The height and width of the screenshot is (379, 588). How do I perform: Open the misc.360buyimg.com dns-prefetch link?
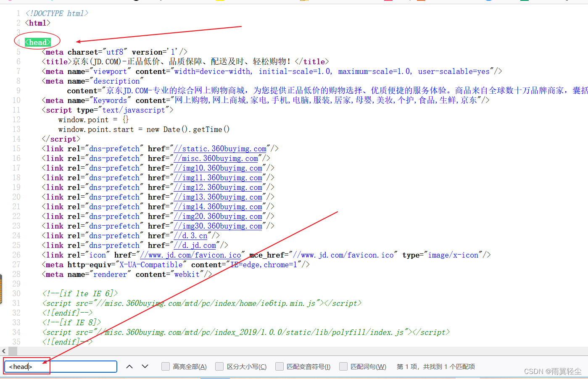tap(216, 158)
